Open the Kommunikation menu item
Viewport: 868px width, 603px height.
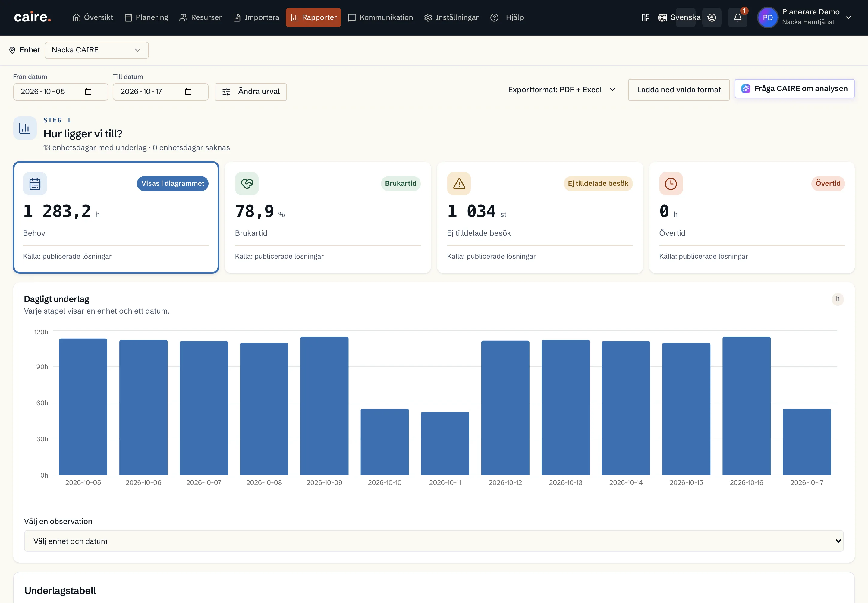[x=380, y=17]
